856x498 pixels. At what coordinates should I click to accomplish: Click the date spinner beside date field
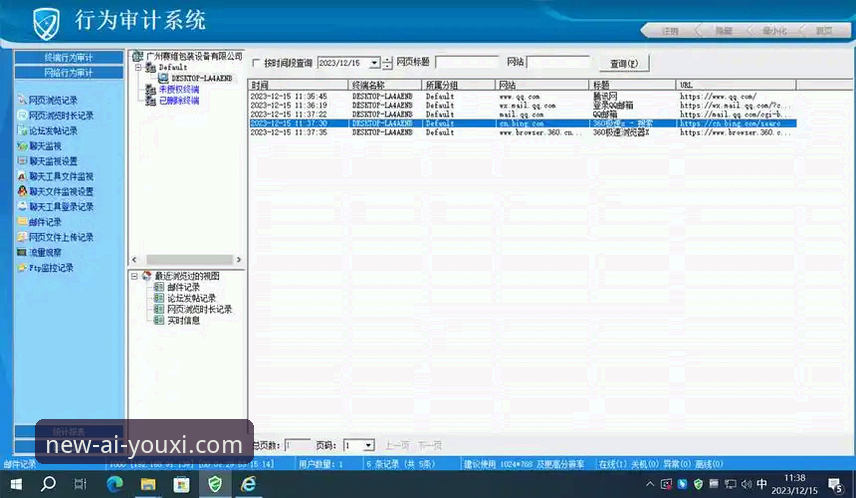coord(387,63)
